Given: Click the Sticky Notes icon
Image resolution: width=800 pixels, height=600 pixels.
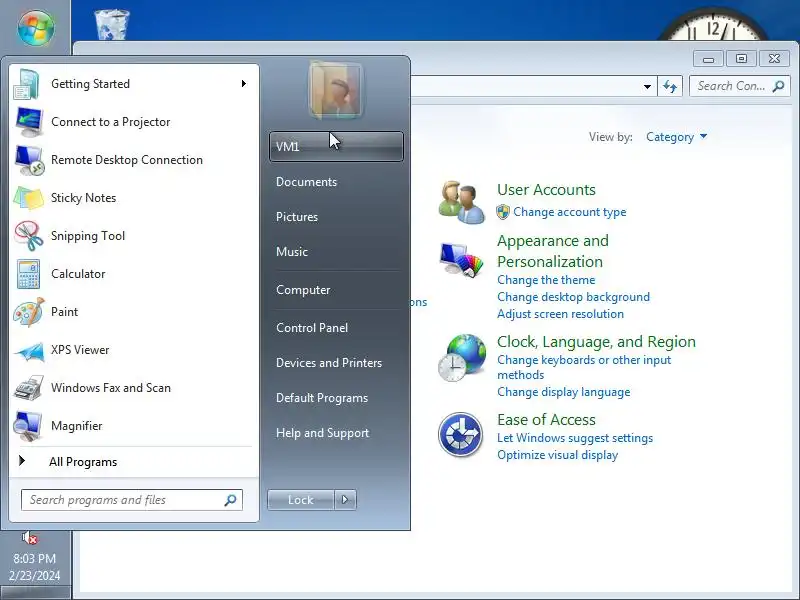Looking at the screenshot, I should [x=29, y=198].
